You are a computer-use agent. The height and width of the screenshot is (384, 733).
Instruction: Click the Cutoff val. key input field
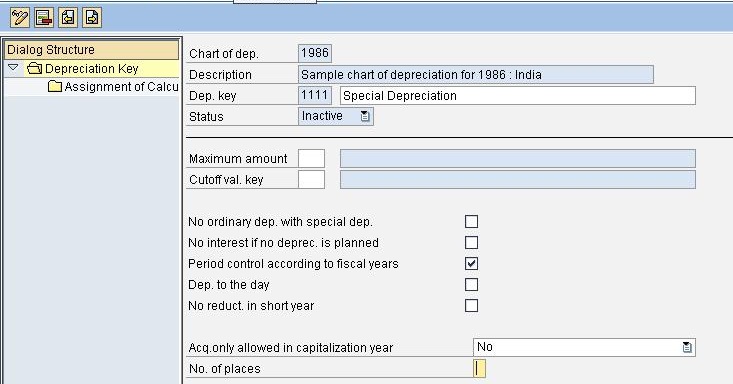(x=311, y=180)
